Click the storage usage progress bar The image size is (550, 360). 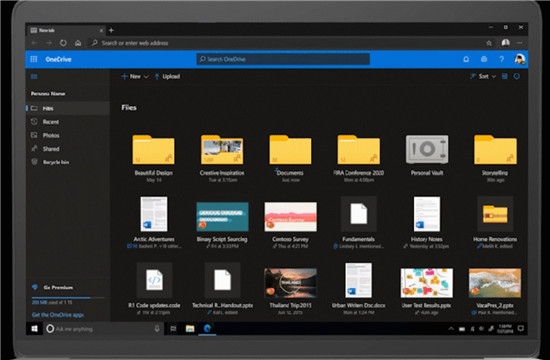(68, 298)
